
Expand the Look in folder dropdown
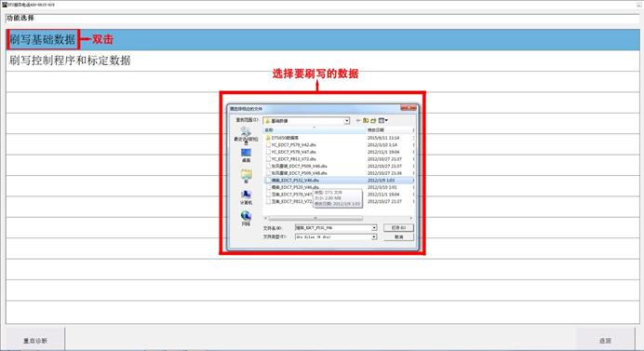click(x=347, y=121)
